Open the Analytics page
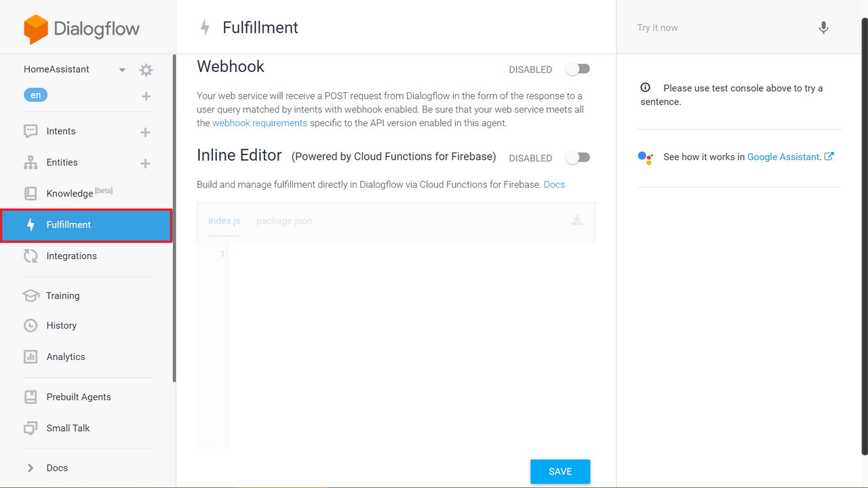The width and height of the screenshot is (868, 488). pos(66,357)
